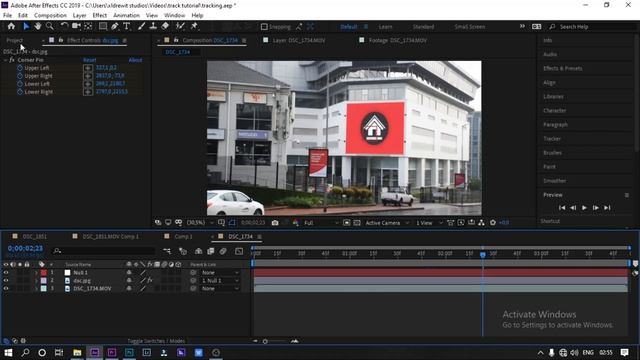Open the 1 View layout dropdown
The height and width of the screenshot is (360, 640).
click(429, 223)
